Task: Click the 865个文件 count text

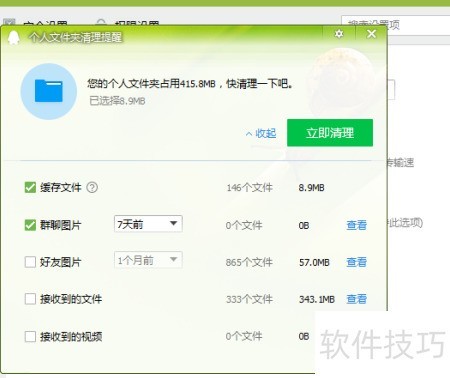Action: coord(249,262)
